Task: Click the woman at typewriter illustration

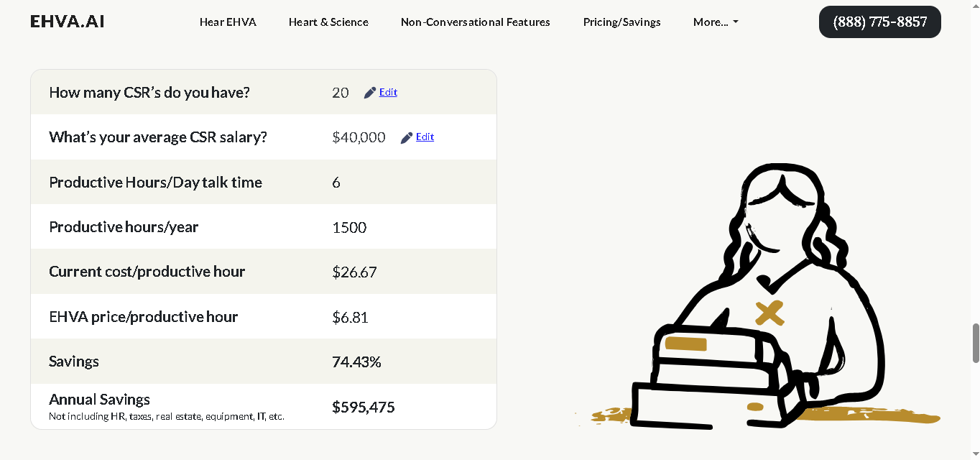Action: 758,296
